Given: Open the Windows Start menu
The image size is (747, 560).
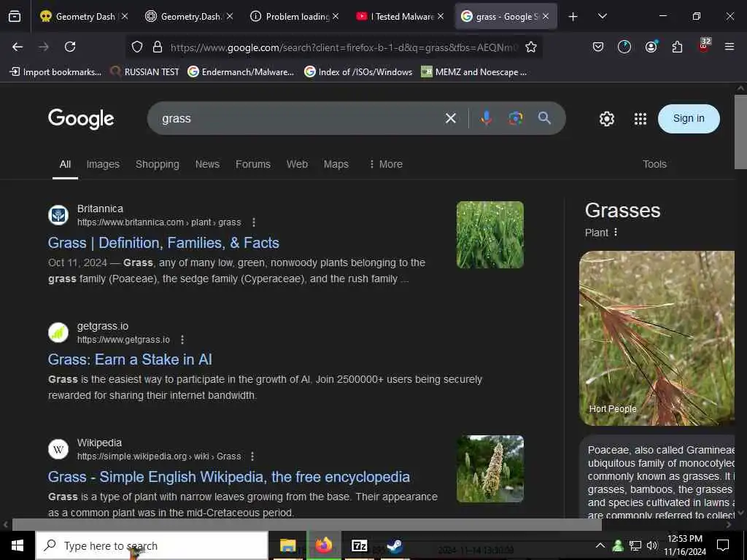Looking at the screenshot, I should tap(18, 545).
